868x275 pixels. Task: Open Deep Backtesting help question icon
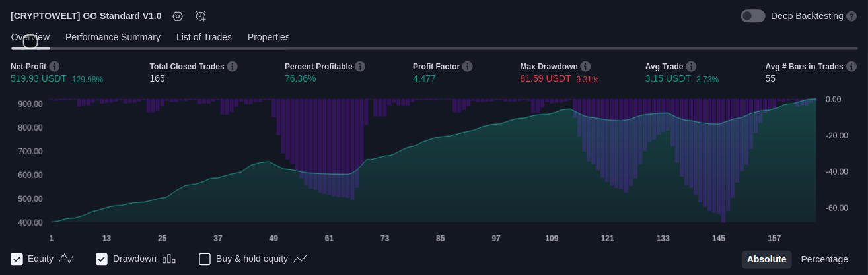pos(851,16)
